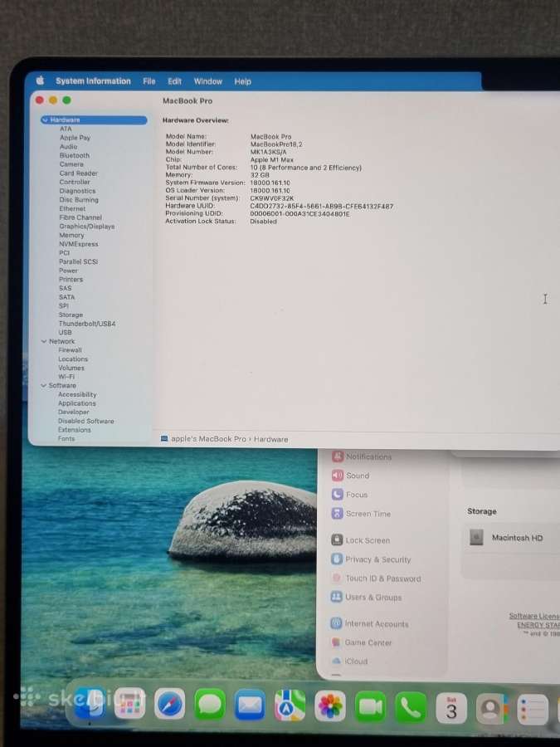The width and height of the screenshot is (560, 747).
Task: Open Calendar showing date 3 in Dock
Action: [451, 708]
